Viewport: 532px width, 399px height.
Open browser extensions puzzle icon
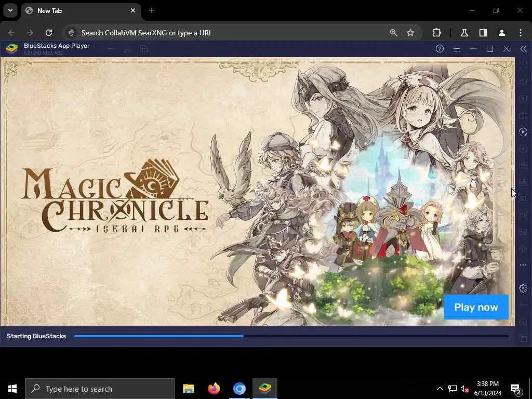(436, 33)
